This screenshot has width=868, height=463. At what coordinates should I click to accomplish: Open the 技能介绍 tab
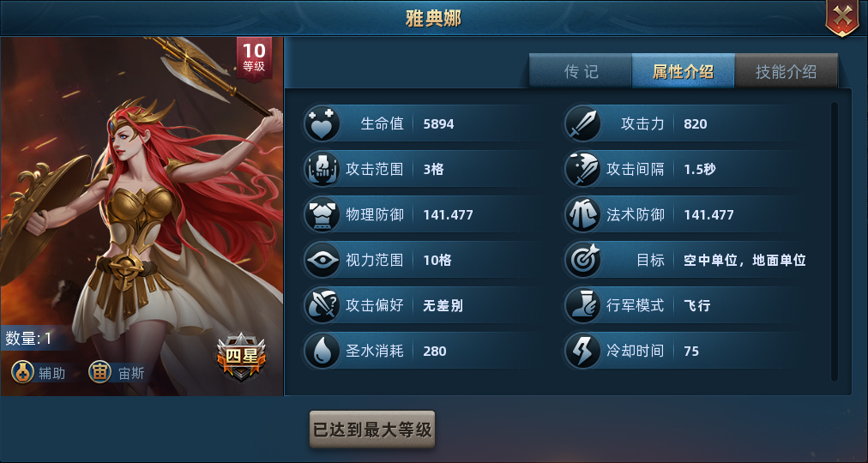[786, 71]
